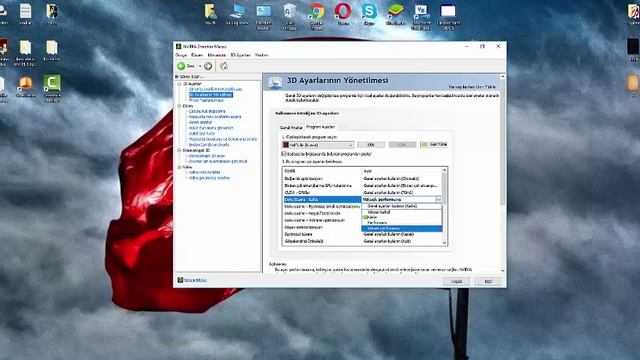Click the Uygula button

click(456, 281)
